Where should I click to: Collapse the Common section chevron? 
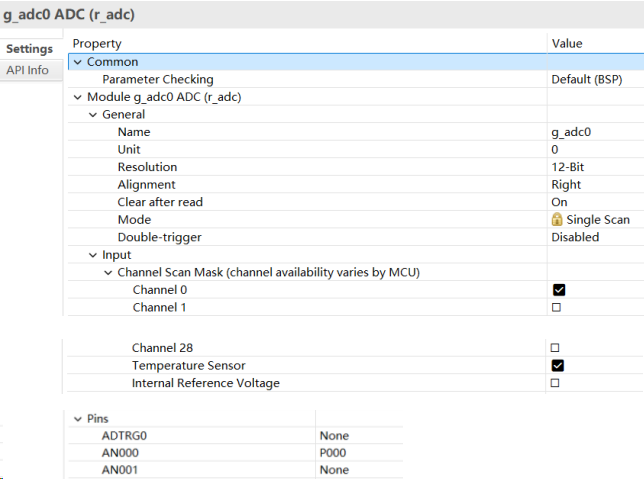click(x=78, y=62)
